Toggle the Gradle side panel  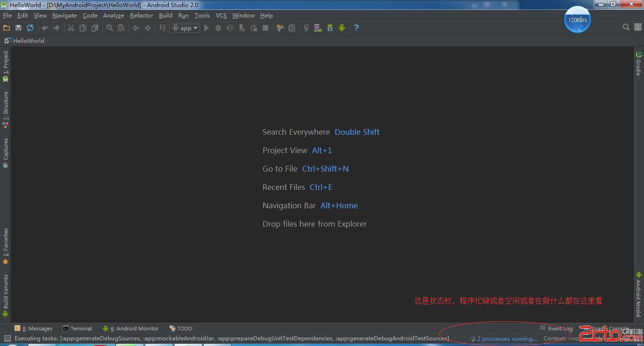(x=638, y=64)
